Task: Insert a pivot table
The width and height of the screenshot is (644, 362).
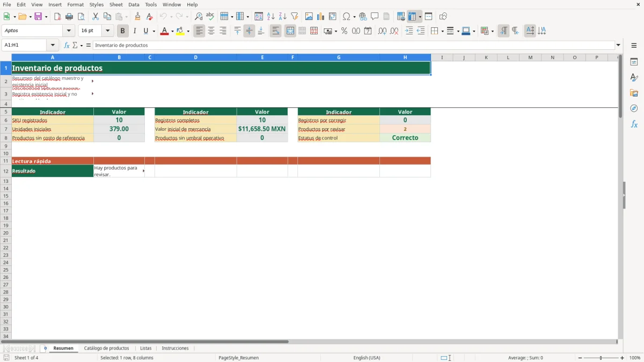Action: pyautogui.click(x=333, y=17)
